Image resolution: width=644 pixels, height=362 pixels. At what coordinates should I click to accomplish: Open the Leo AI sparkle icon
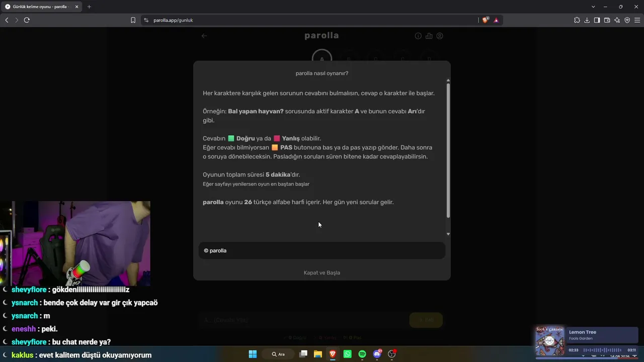[617, 20]
